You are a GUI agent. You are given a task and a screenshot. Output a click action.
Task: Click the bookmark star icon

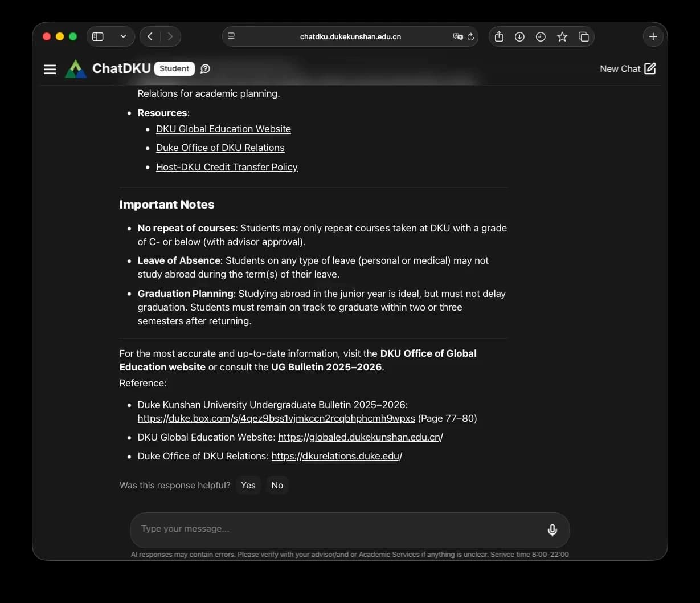(x=562, y=36)
